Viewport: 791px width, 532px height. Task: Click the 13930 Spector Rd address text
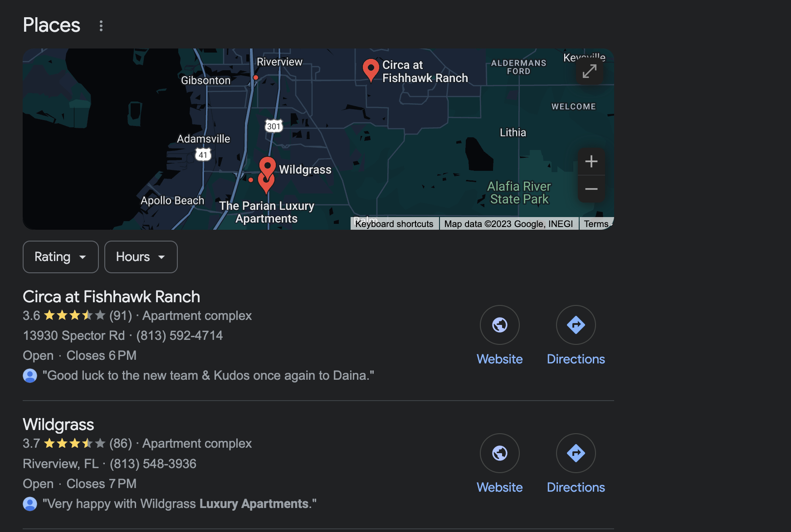pos(74,335)
